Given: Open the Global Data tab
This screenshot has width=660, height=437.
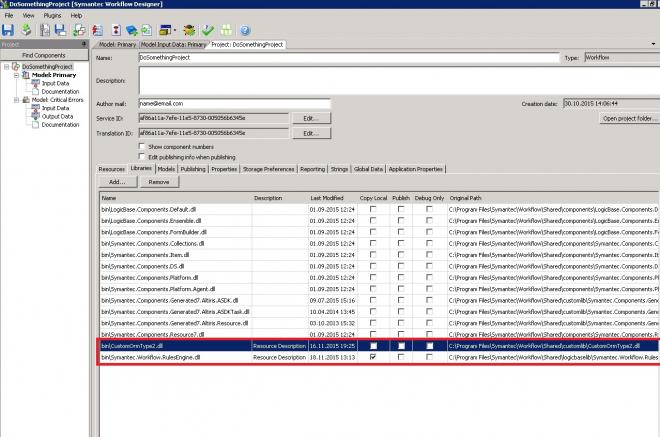Looking at the screenshot, I should click(x=368, y=169).
